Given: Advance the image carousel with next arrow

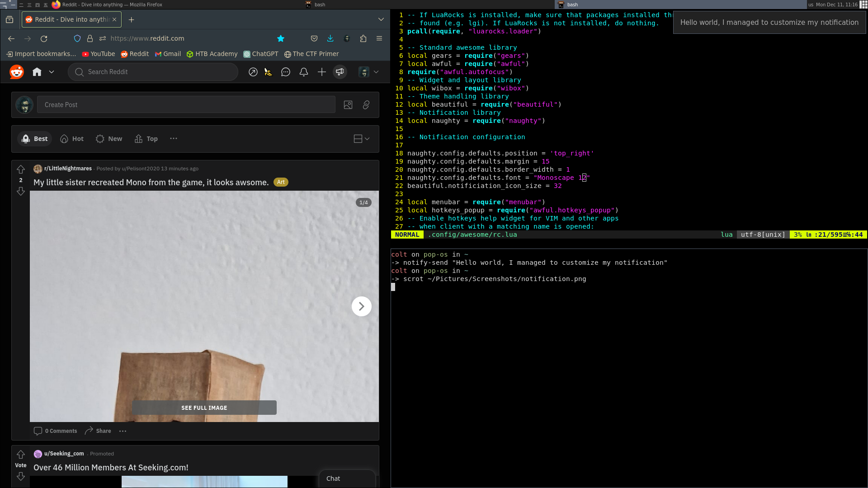Looking at the screenshot, I should (361, 306).
